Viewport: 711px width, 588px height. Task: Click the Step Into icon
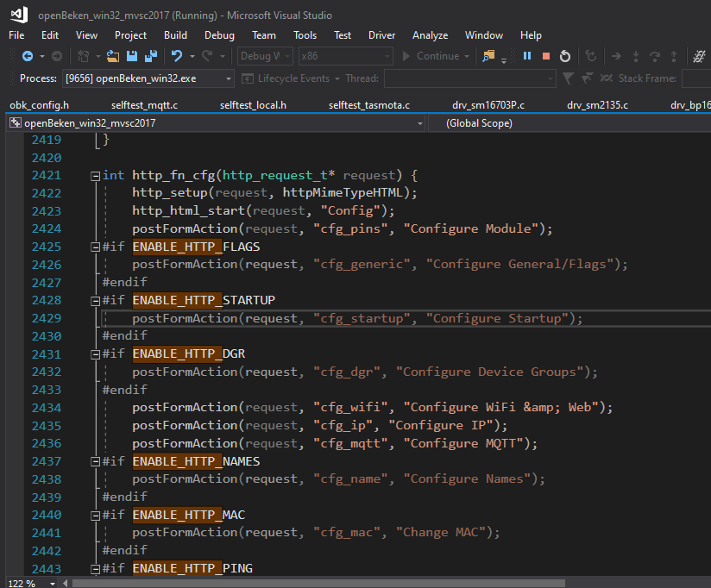pyautogui.click(x=636, y=56)
